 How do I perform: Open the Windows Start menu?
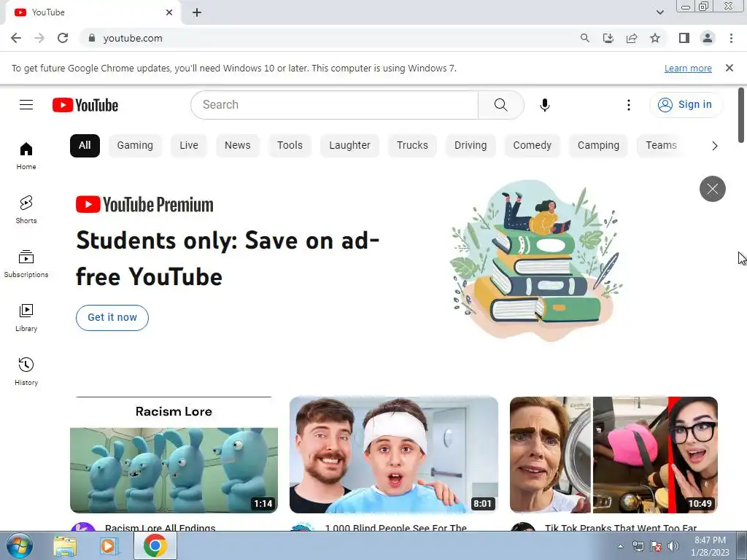click(x=20, y=545)
